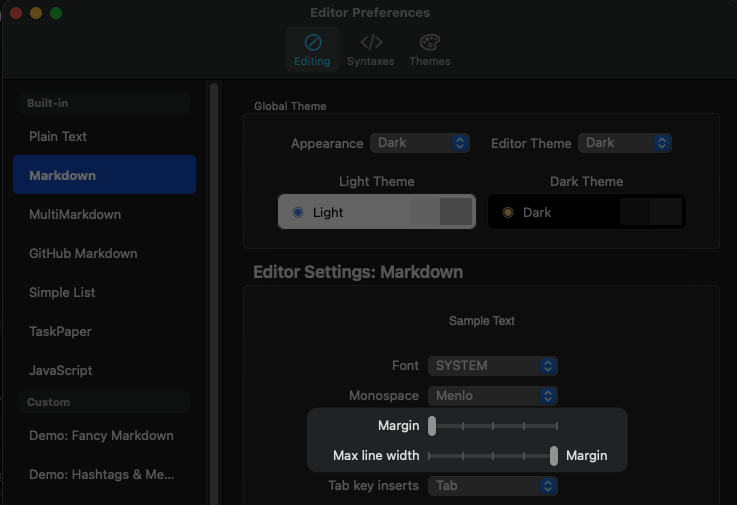Open the Editing preferences tab

[x=312, y=50]
